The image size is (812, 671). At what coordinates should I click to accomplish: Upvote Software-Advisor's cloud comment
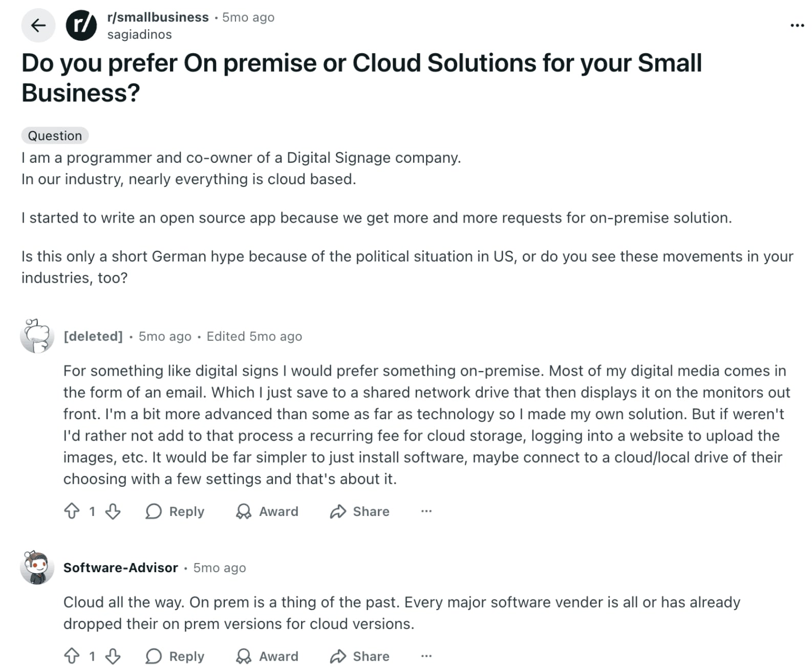(x=72, y=656)
